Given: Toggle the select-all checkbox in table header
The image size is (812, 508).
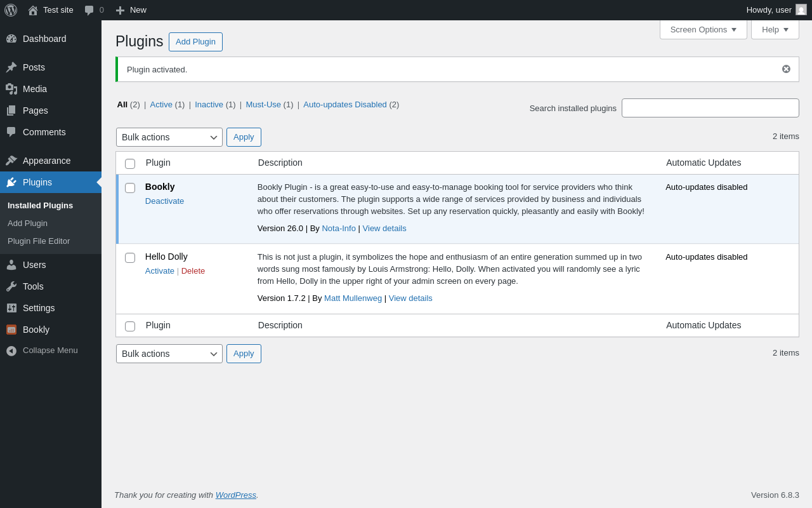Looking at the screenshot, I should (130, 164).
